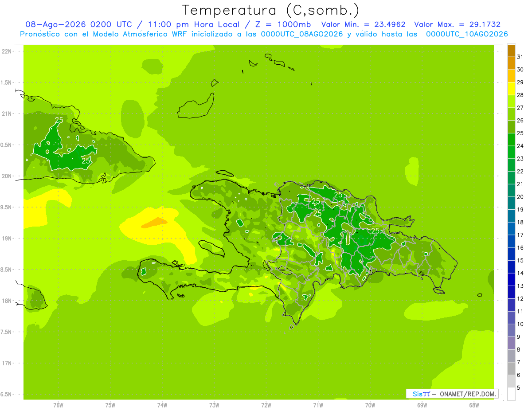Image resolution: width=532 pixels, height=411 pixels.
Task: Click the '11:00 pm Hora Local' text
Action: click(x=195, y=24)
